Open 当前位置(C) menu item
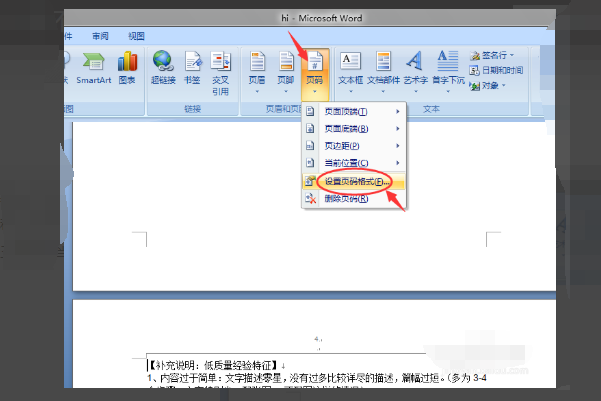The height and width of the screenshot is (401, 601). [354, 163]
